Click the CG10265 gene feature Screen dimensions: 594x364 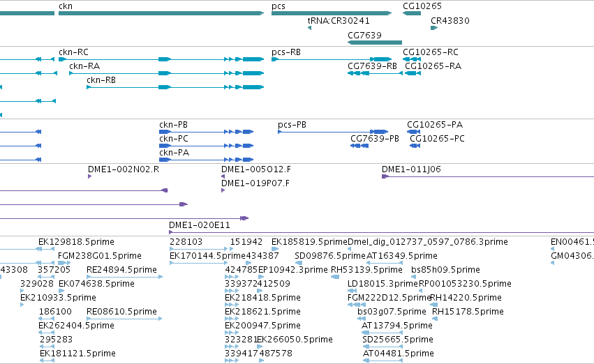point(412,13)
